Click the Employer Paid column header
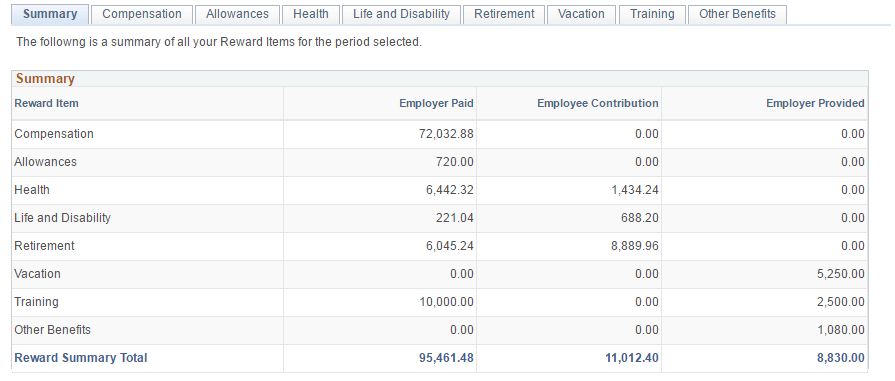 pos(436,103)
